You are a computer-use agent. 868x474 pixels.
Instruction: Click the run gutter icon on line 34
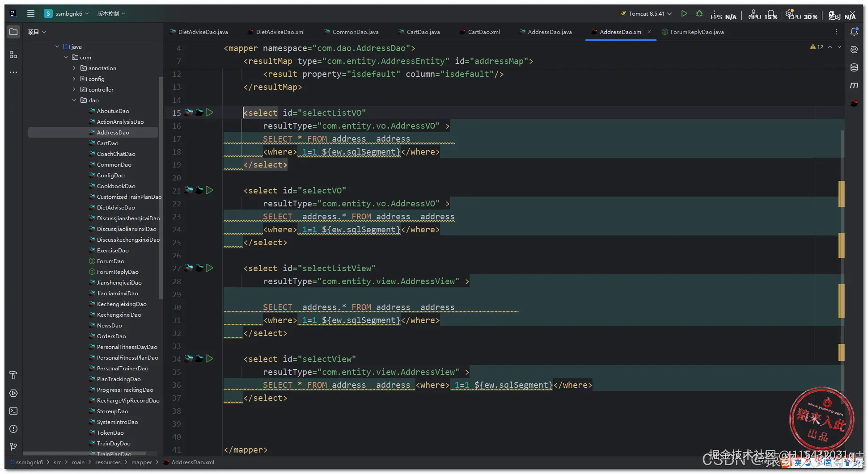coord(209,359)
